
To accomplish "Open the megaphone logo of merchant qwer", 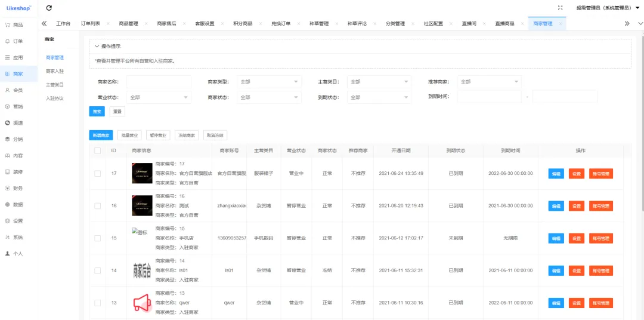I will [142, 303].
